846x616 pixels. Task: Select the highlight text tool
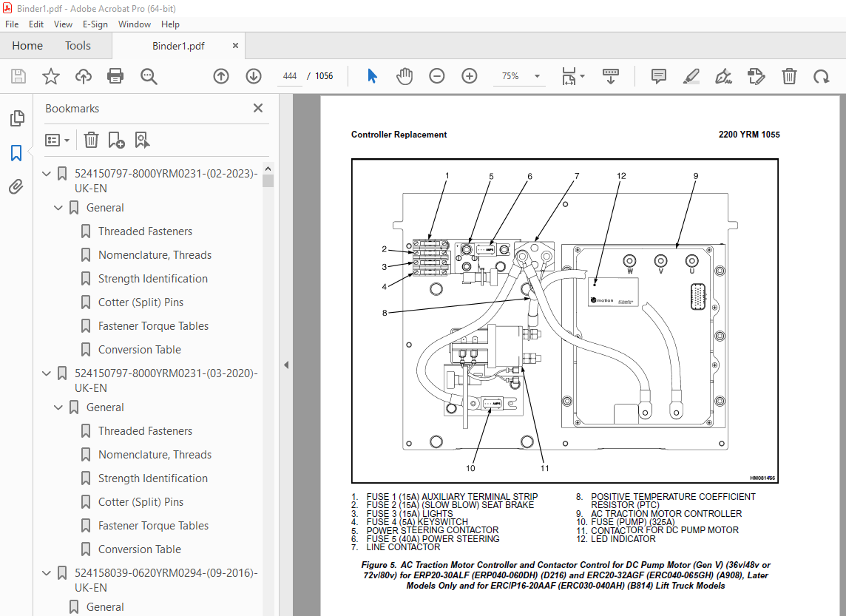(691, 76)
